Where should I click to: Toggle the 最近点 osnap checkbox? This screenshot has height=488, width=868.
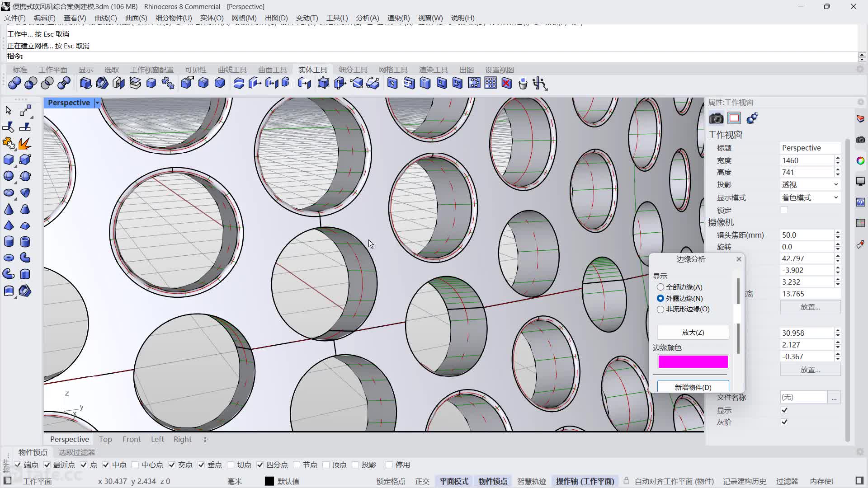click(x=47, y=465)
